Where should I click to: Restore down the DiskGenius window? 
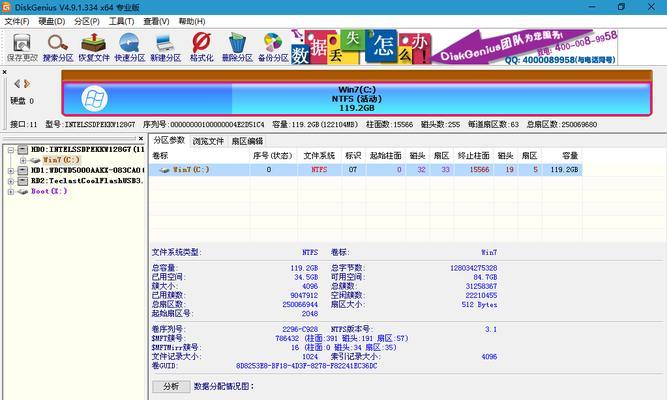point(621,7)
